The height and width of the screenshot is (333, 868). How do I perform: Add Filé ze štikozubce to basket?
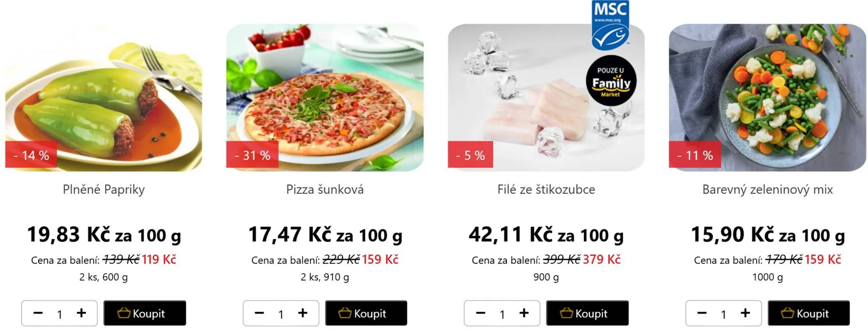(x=587, y=313)
